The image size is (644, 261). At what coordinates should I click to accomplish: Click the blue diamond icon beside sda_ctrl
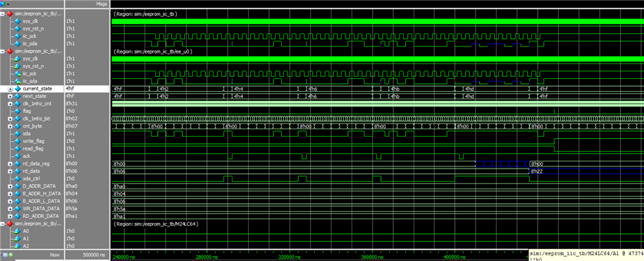pyautogui.click(x=17, y=178)
